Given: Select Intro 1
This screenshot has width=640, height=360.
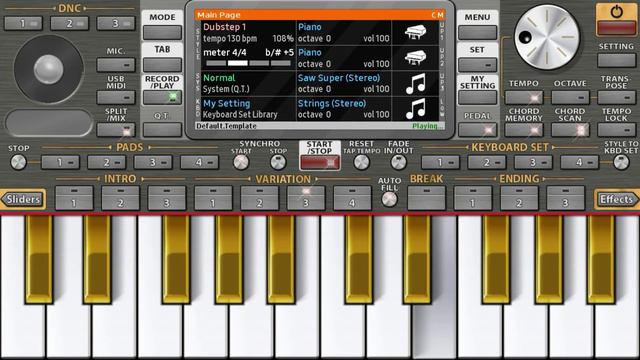Looking at the screenshot, I should [74, 198].
